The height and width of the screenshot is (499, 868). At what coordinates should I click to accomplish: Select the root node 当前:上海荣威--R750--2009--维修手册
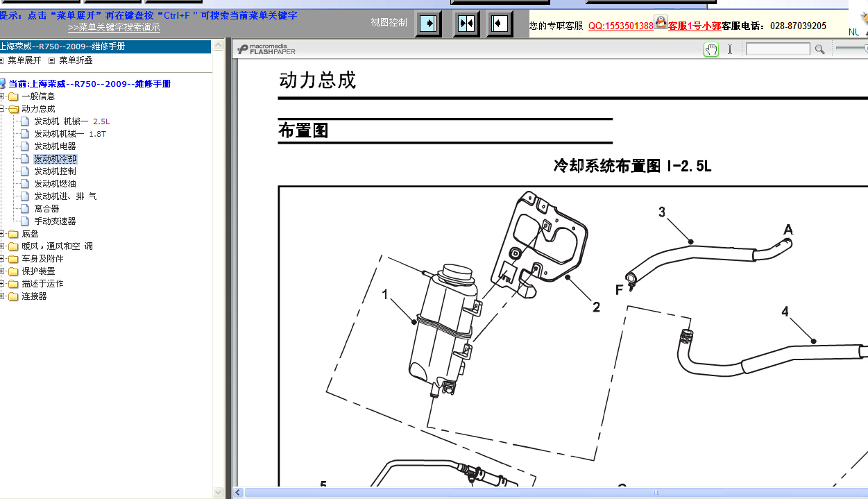coord(90,84)
